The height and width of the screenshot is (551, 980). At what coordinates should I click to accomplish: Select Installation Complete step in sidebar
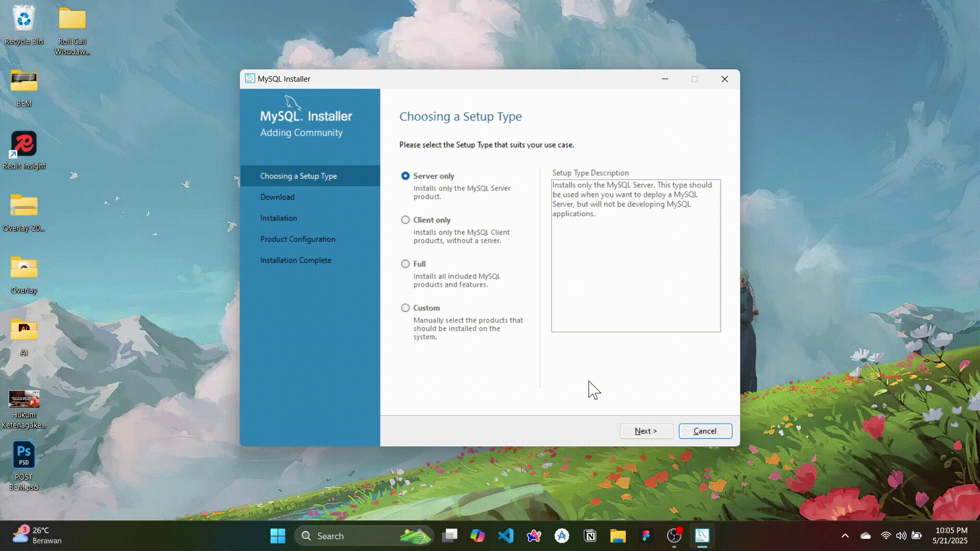(296, 260)
